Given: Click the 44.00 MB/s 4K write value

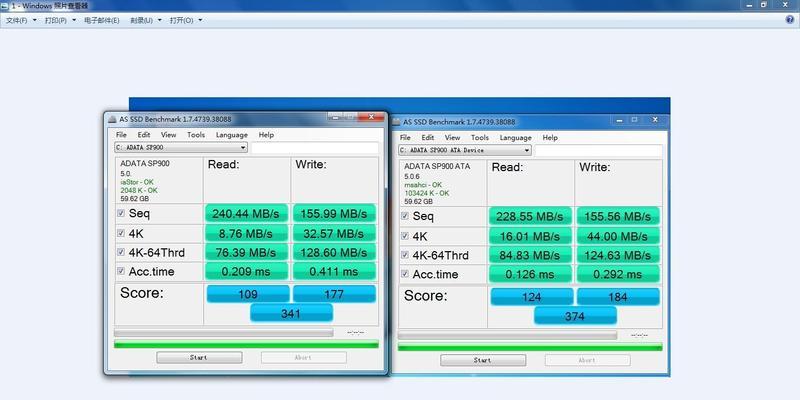Looking at the screenshot, I should [x=618, y=236].
